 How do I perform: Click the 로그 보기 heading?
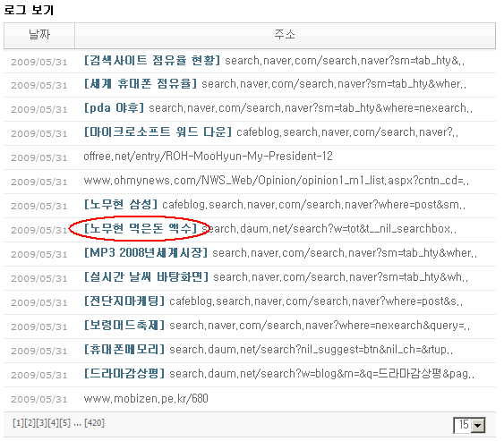(x=29, y=10)
